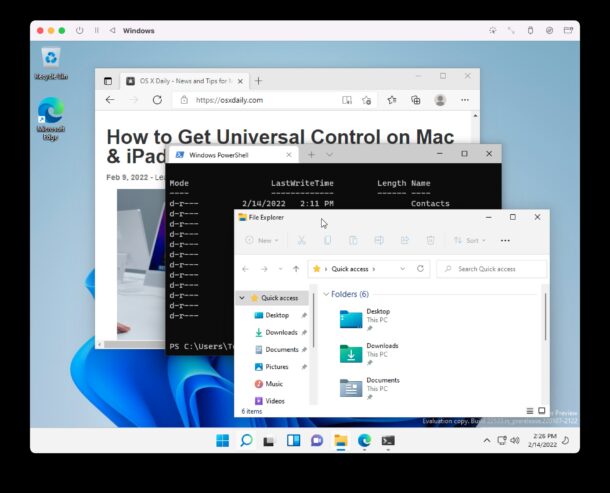The height and width of the screenshot is (493, 610).
Task: Click New button in File Explorer
Action: pyautogui.click(x=264, y=240)
